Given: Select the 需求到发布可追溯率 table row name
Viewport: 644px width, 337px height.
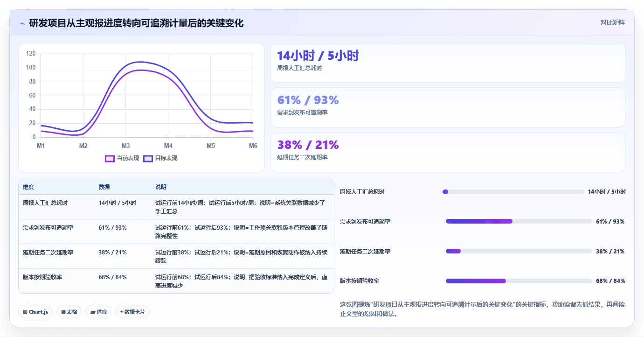Looking at the screenshot, I should tap(48, 228).
